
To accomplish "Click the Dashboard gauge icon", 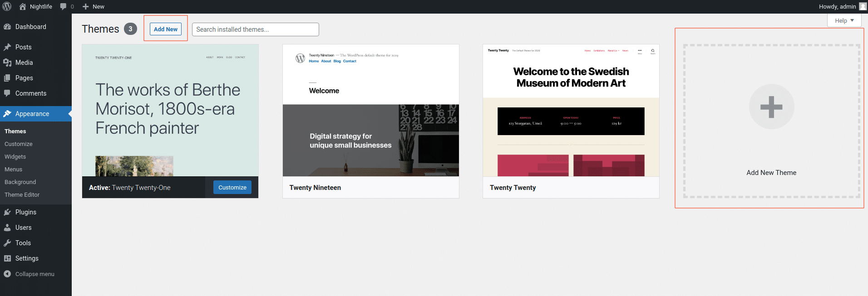I will 7,27.
